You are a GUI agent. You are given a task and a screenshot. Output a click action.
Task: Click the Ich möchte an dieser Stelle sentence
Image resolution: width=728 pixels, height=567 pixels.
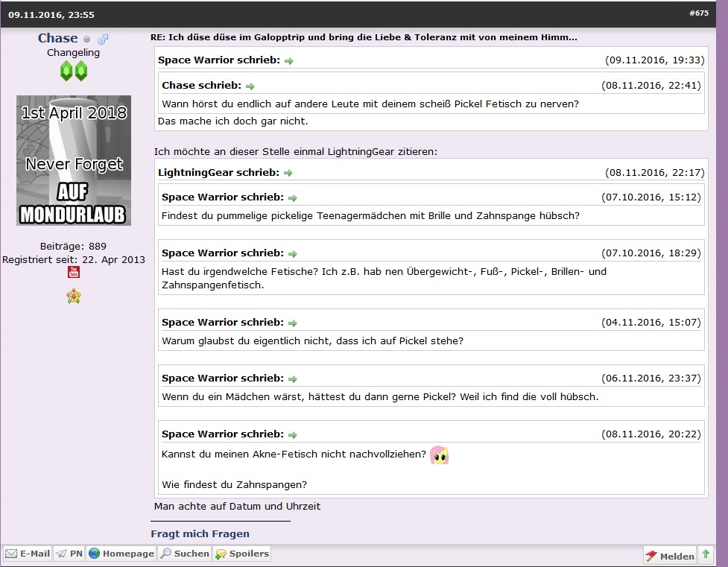(x=296, y=151)
